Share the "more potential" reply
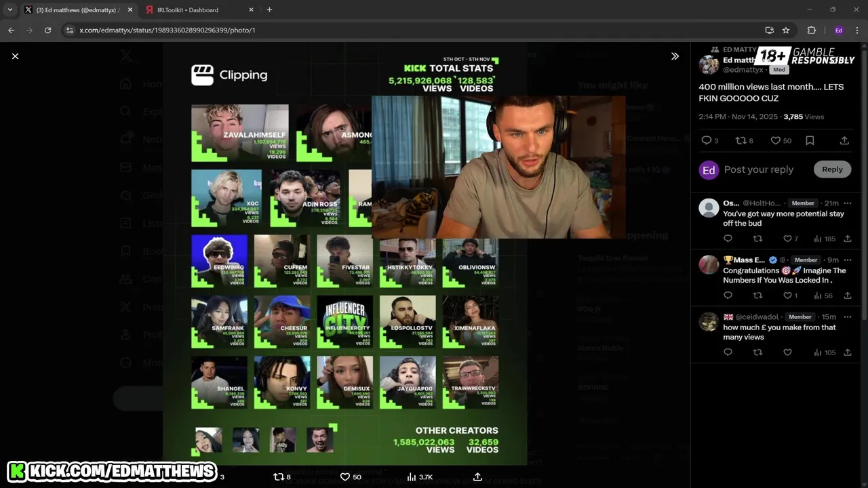This screenshot has width=868, height=488. point(847,239)
